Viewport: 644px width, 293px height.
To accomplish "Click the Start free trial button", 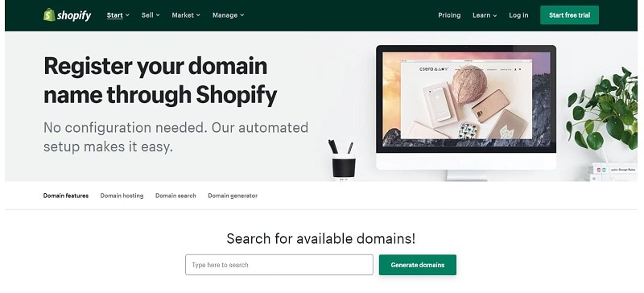I will click(569, 15).
